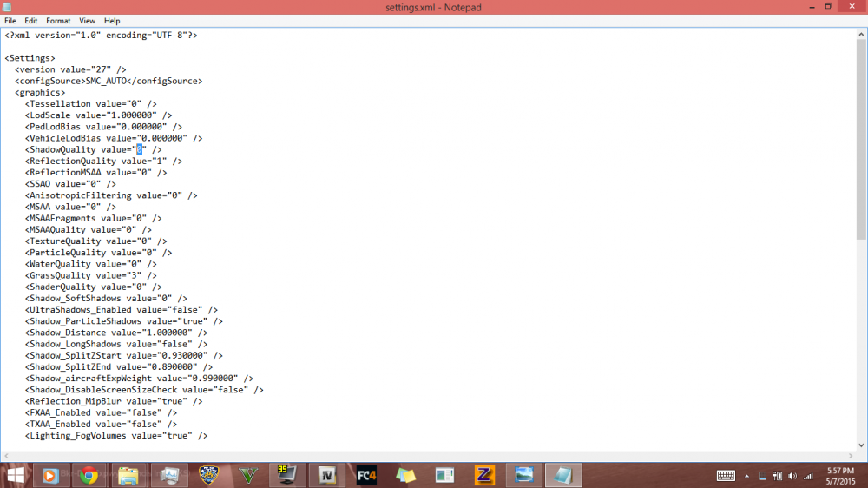The image size is (868, 488).
Task: Click the GrassQuality value="3" line
Action: 91,275
